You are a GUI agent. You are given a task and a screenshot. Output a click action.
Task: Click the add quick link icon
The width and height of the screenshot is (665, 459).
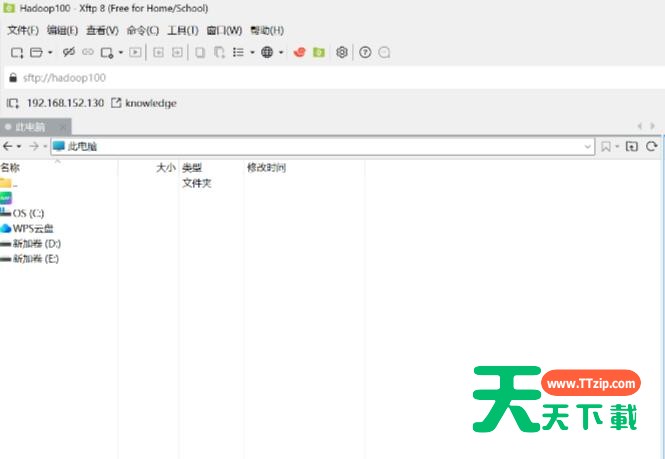coord(13,103)
